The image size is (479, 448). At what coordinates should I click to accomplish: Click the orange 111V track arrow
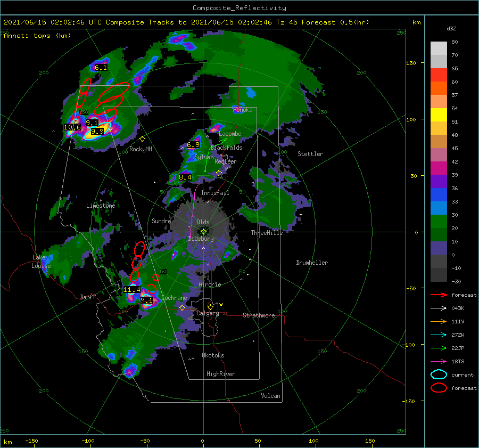coord(439,321)
